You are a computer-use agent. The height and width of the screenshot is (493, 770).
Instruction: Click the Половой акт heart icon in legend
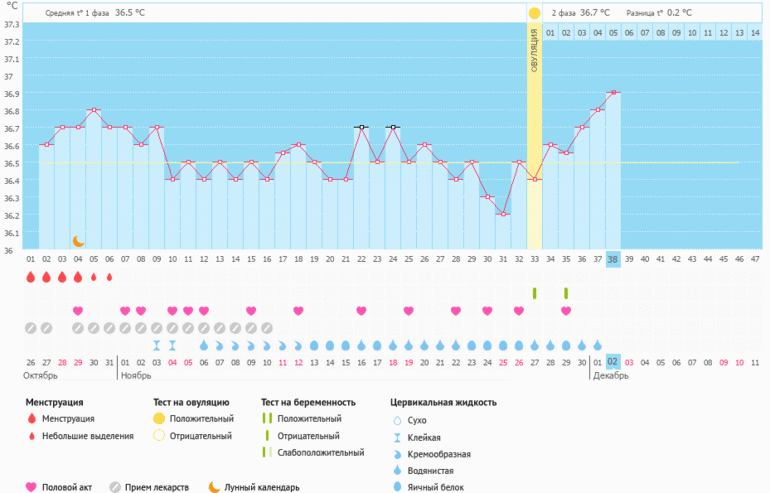[31, 487]
